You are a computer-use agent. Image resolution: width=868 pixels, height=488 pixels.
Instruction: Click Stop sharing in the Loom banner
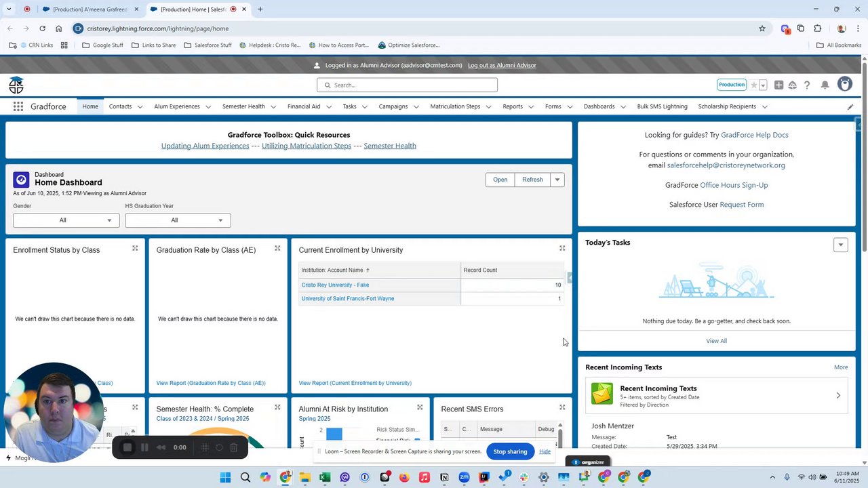click(510, 451)
